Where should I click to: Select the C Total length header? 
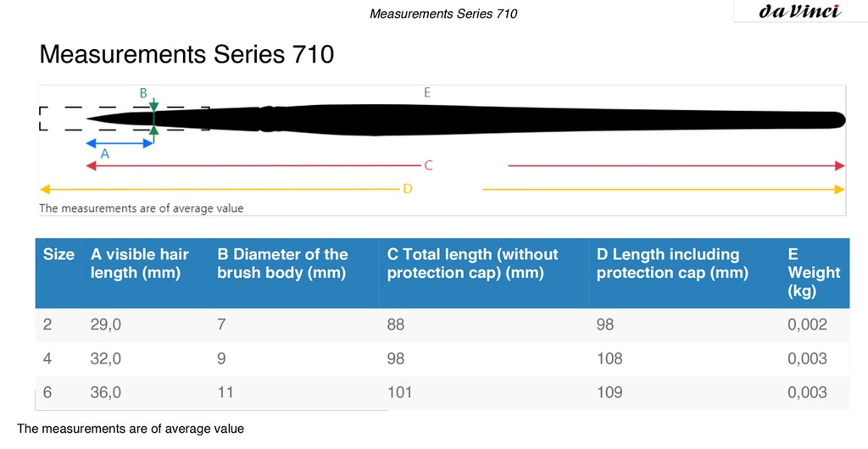click(473, 263)
